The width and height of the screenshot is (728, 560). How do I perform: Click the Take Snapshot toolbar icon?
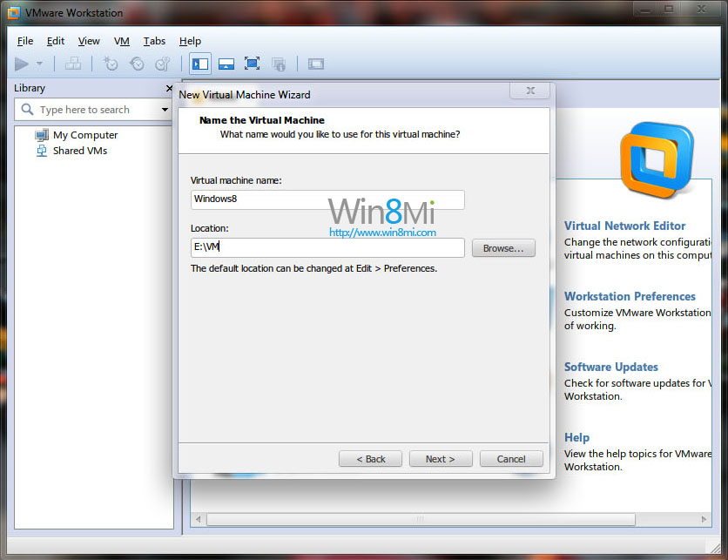(111, 64)
